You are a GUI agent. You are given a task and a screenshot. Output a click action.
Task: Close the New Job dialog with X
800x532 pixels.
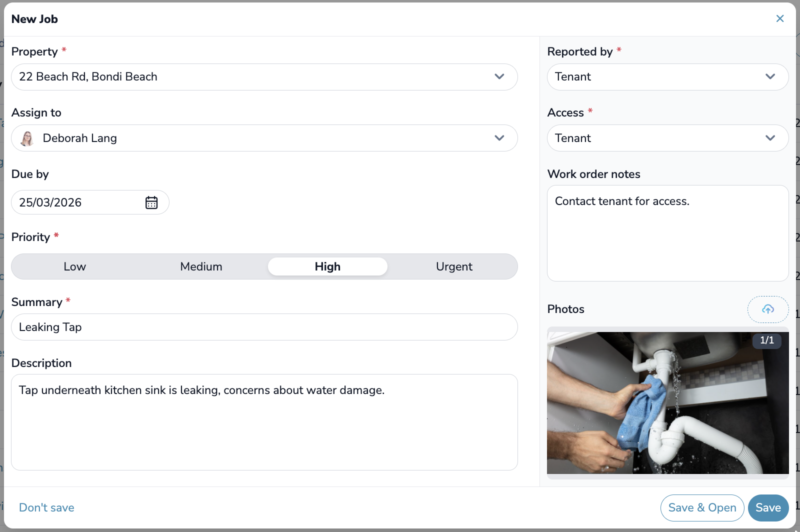click(x=779, y=19)
